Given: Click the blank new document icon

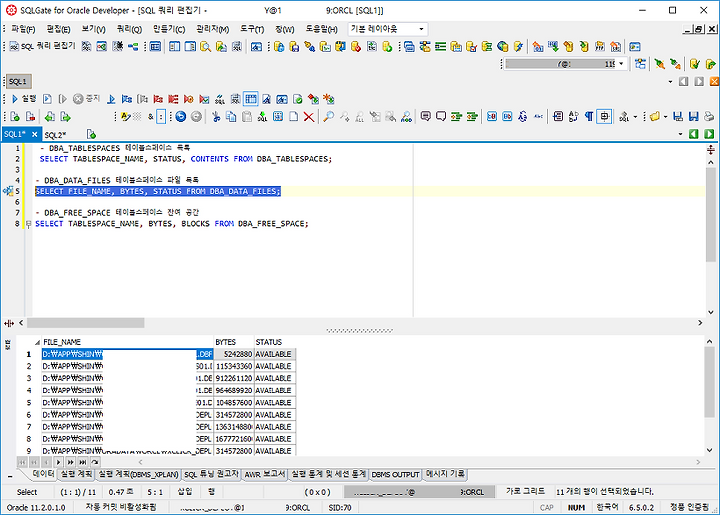Looking at the screenshot, I should [293, 117].
